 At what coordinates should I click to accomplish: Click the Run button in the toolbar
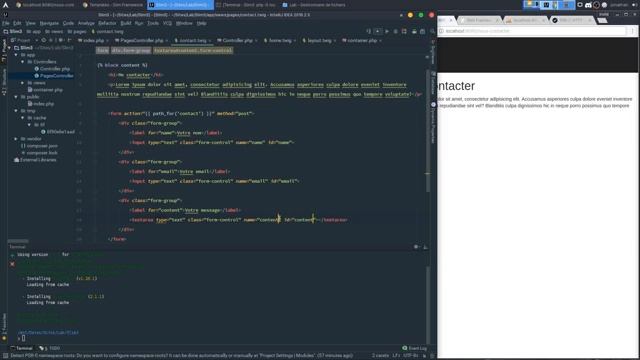click(387, 31)
